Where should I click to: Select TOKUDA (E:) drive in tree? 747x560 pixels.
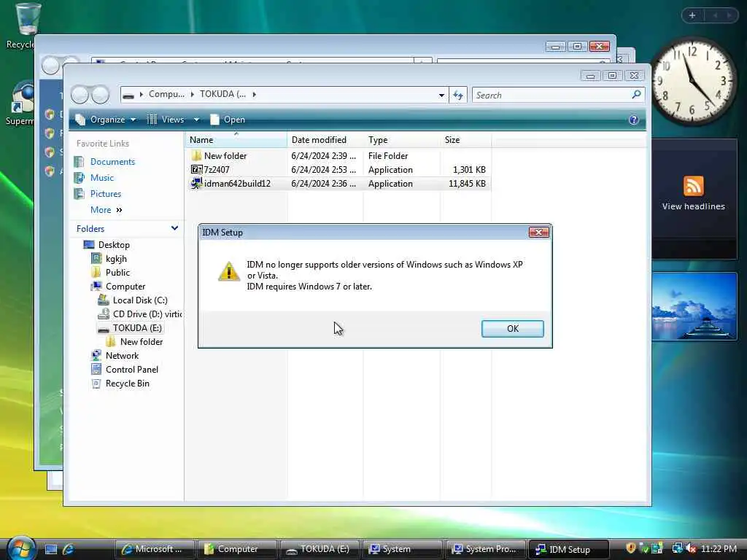(x=137, y=327)
